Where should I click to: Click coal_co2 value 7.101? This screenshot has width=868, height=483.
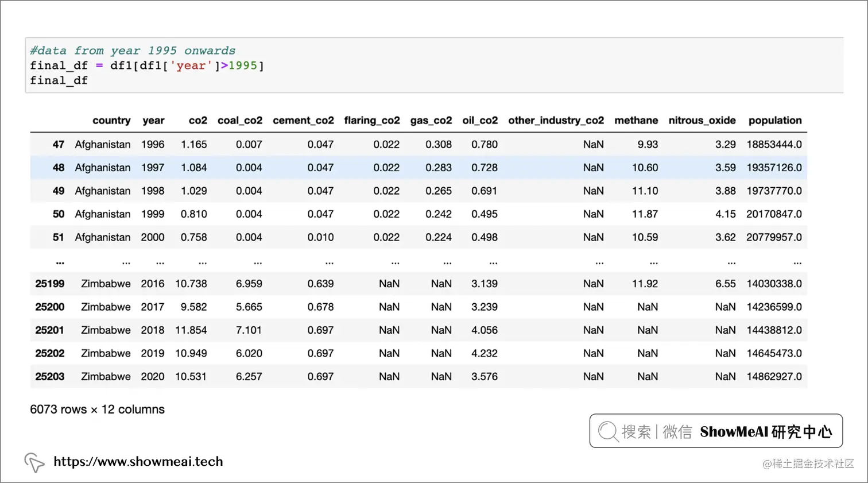coord(249,330)
